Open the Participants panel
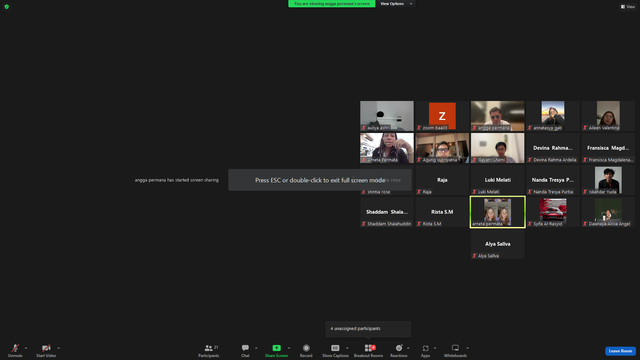640x360 pixels. 209,350
